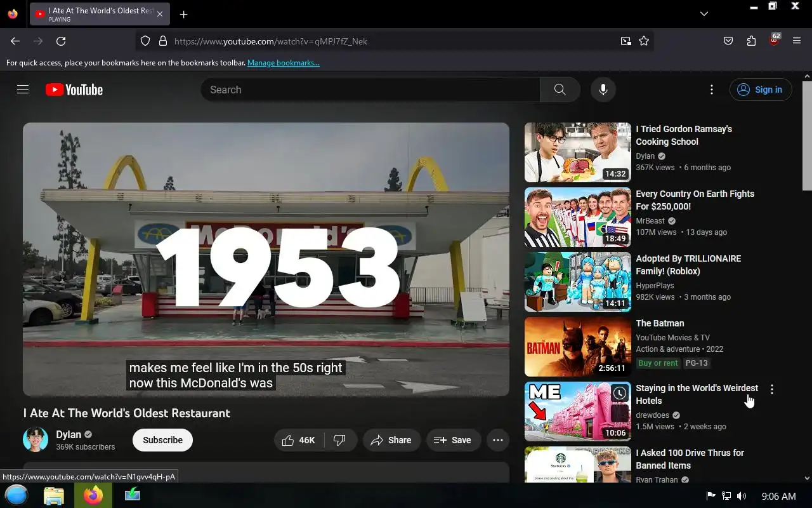Add Weirdest Hotels video to Watch Later
This screenshot has width=812, height=508.
coord(619,394)
